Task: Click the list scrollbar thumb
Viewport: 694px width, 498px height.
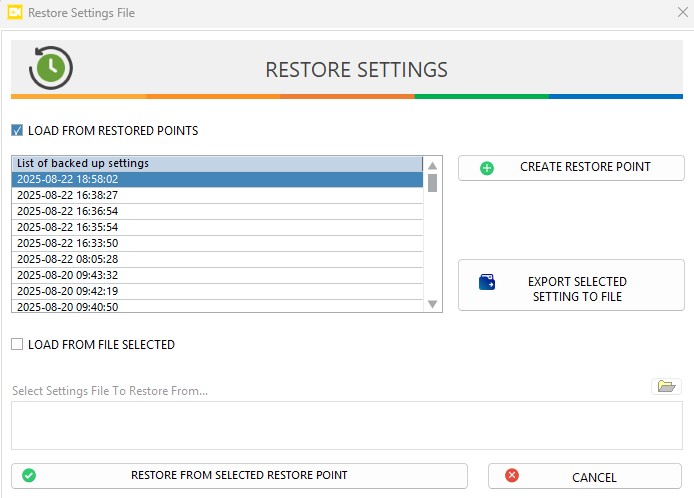Action: 432,182
